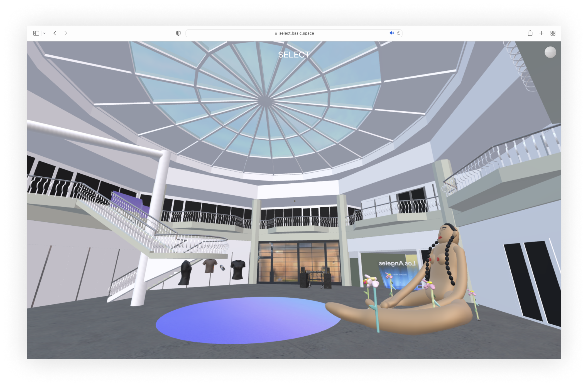The image size is (588, 387).
Task: Click the forward navigation arrow
Action: click(x=66, y=33)
